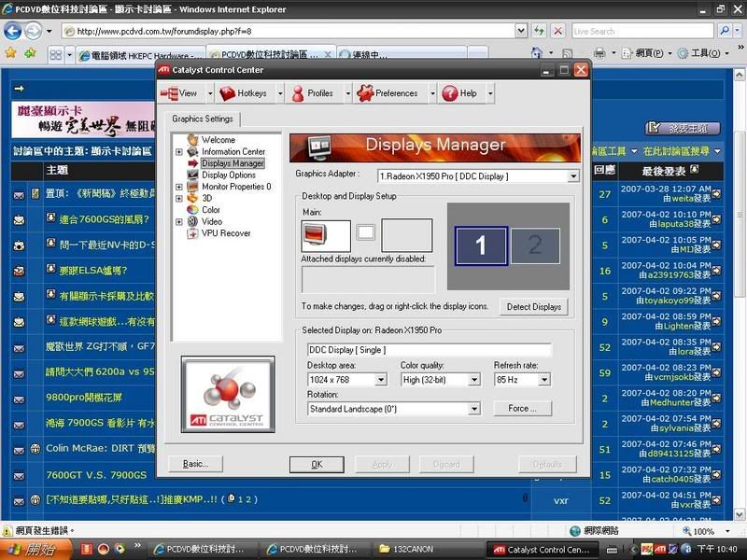
Task: Click the Help question mark icon
Action: [449, 93]
